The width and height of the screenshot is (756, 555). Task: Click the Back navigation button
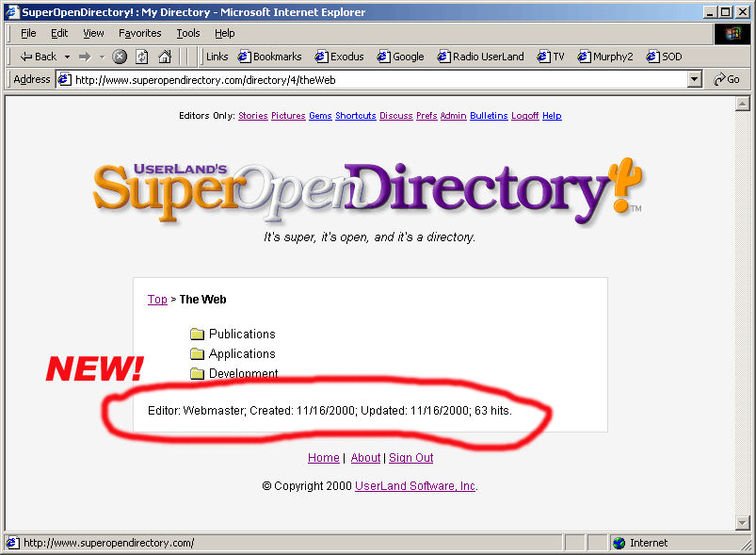tap(38, 57)
